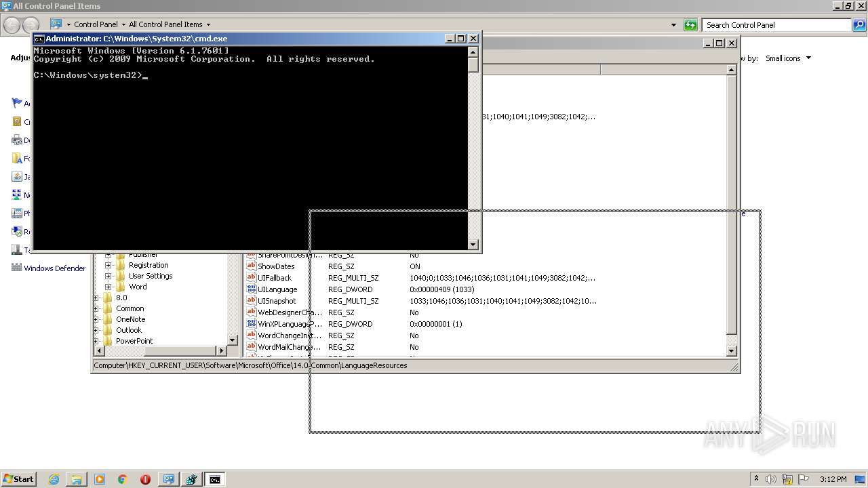Click tree pane horizontal scroll right arrow
The height and width of the screenshot is (488, 868).
coord(221,350)
